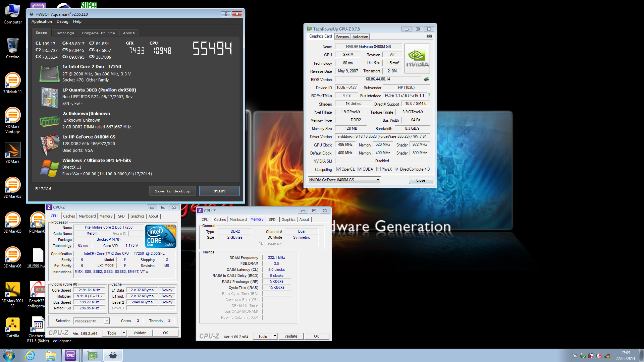Click the Aquamark help question button
Viewport: 644px width, 362px height.
pyautogui.click(x=226, y=14)
